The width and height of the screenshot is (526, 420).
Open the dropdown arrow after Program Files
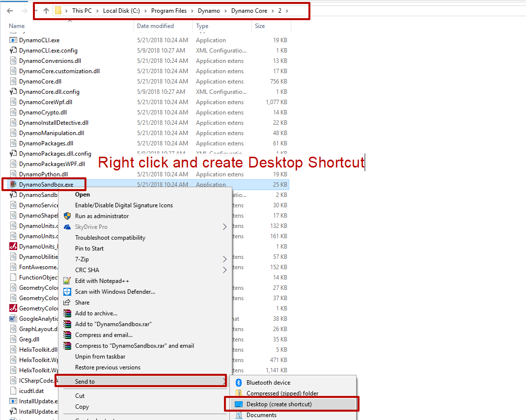coord(192,11)
